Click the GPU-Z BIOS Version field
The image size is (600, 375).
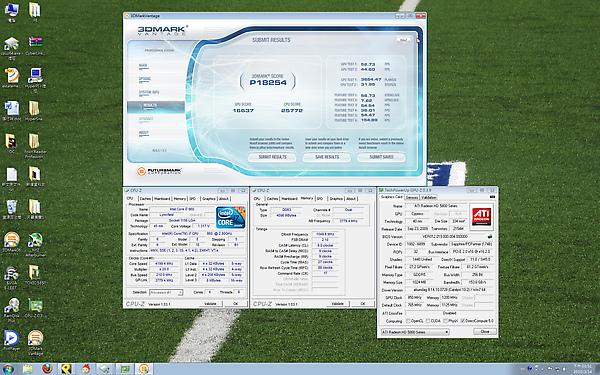pyautogui.click(x=445, y=236)
